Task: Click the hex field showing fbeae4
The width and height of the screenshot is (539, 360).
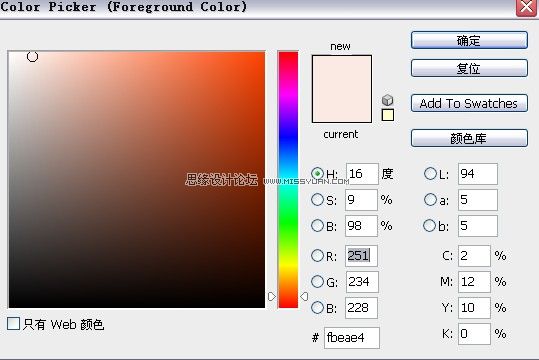Action: 352,338
